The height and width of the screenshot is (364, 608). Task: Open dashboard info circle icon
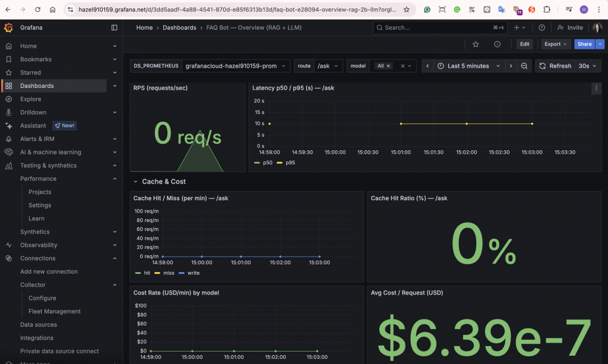497,44
